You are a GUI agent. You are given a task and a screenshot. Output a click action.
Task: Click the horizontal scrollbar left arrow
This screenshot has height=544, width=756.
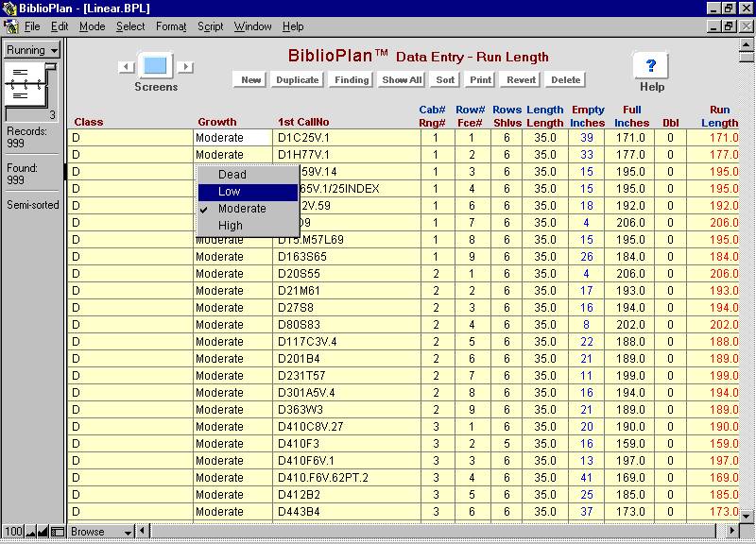pos(142,532)
